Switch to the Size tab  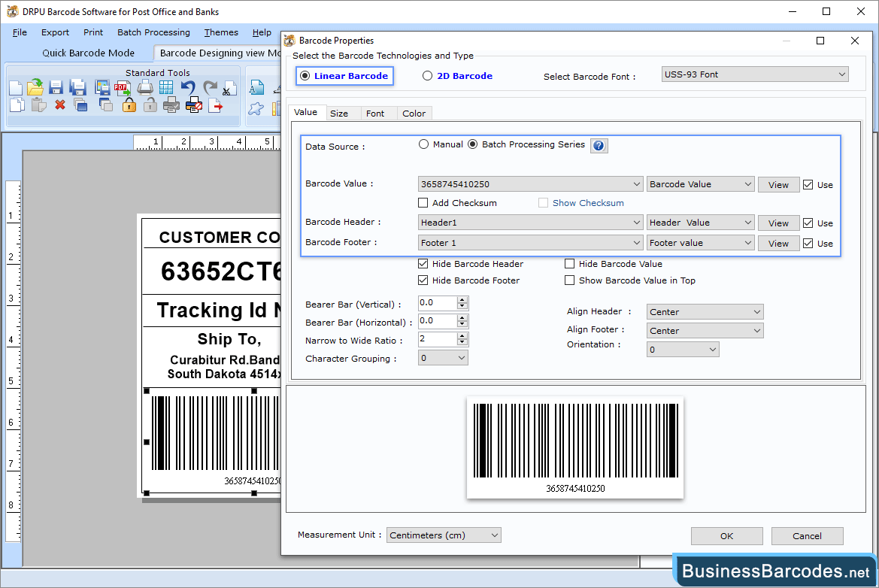[338, 114]
